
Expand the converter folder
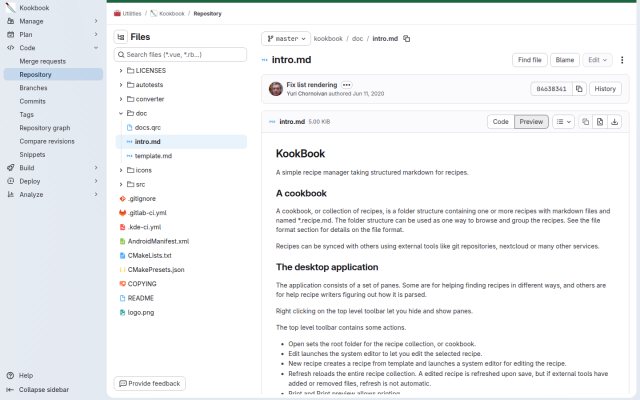click(x=121, y=99)
